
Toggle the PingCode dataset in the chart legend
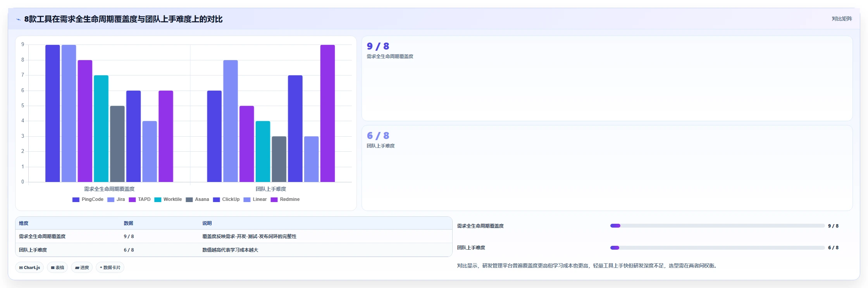click(x=88, y=199)
